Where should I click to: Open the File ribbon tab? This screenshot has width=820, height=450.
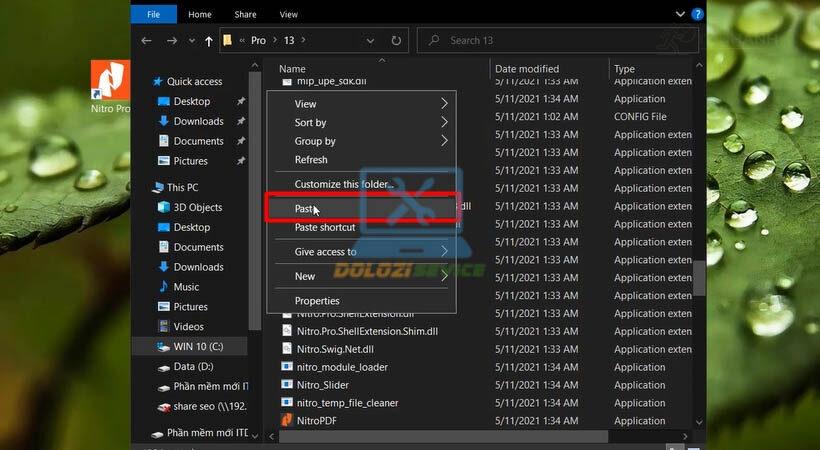pyautogui.click(x=153, y=15)
